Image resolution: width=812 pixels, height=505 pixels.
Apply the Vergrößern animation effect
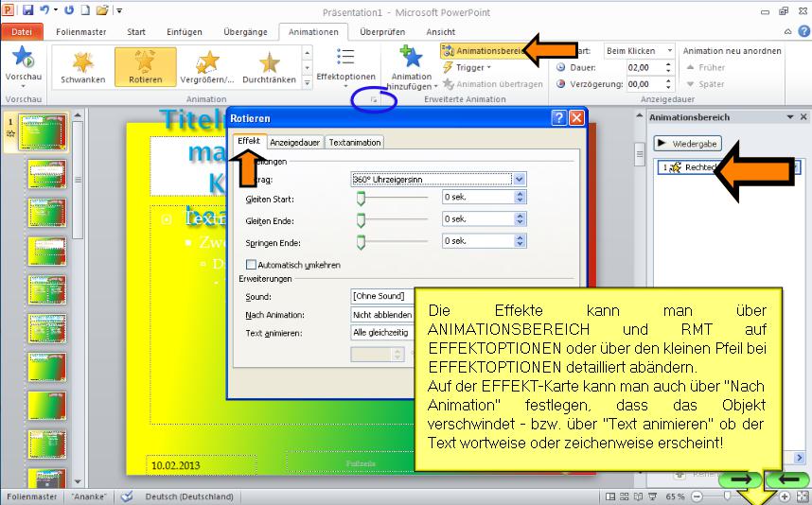point(206,65)
